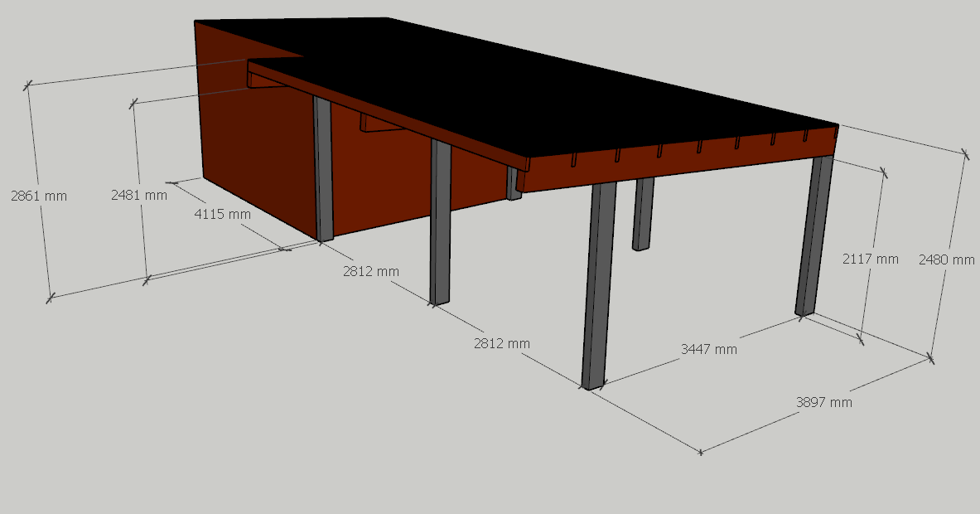
Task: Click the short rear post under the roof
Action: point(643,214)
